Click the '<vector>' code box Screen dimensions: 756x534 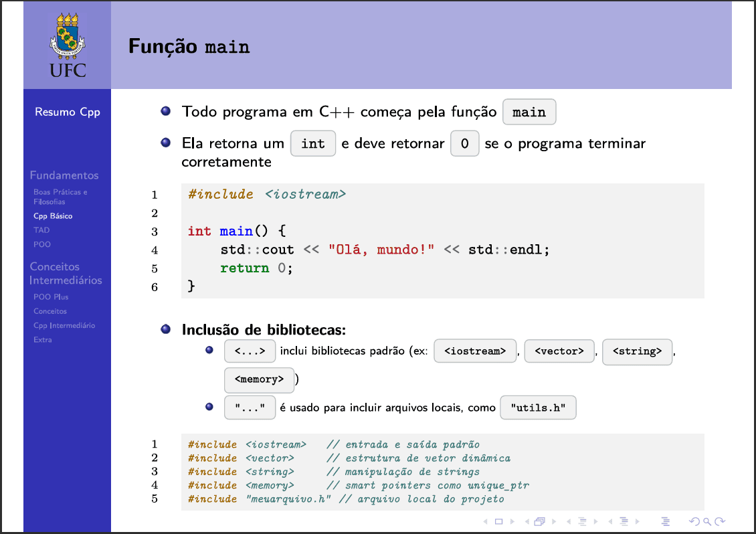click(x=559, y=351)
